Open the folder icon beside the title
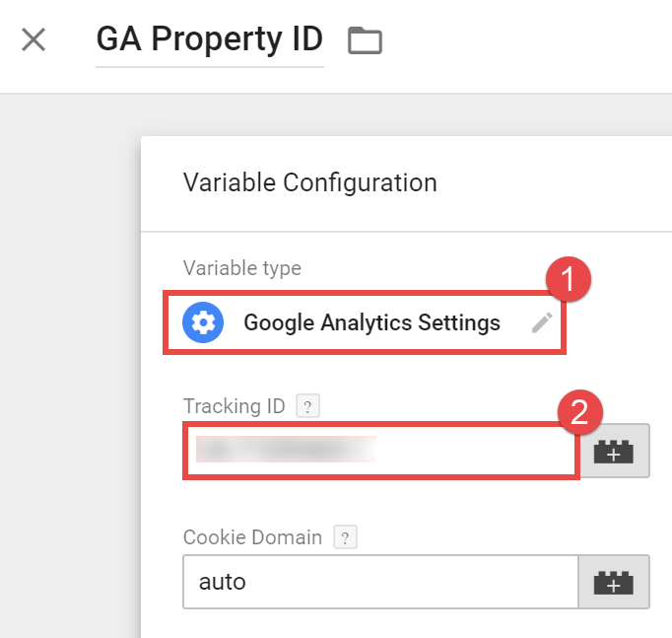This screenshot has width=672, height=638. coord(365,41)
